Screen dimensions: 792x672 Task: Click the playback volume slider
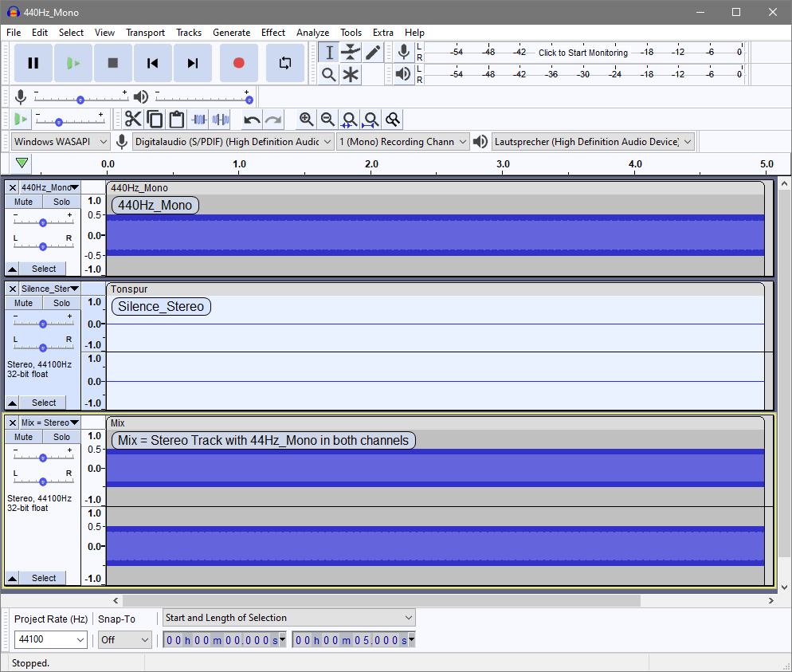coord(203,99)
